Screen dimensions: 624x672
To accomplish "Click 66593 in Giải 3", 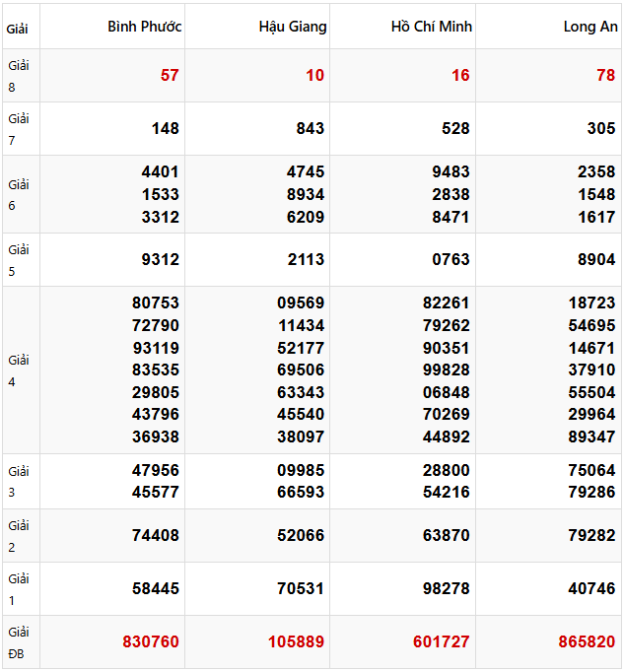I will coord(301,492).
